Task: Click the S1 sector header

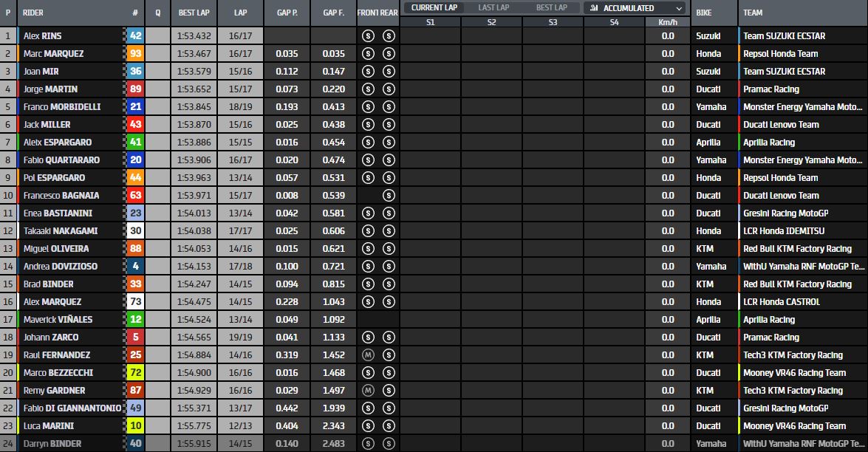Action: point(431,22)
